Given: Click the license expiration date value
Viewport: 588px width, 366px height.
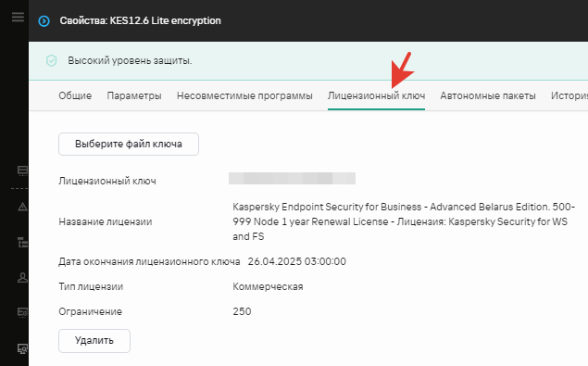Looking at the screenshot, I should 296,261.
